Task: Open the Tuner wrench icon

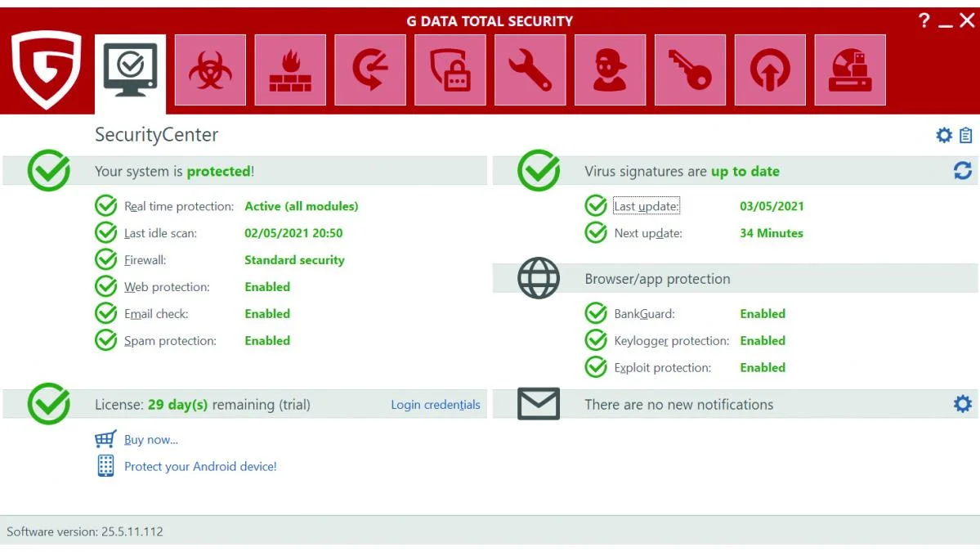Action: click(x=530, y=70)
